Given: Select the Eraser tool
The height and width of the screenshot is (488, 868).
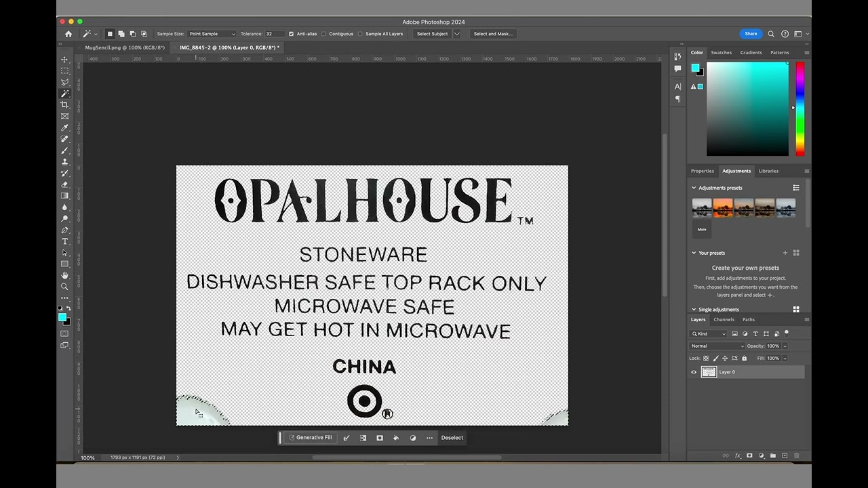Looking at the screenshot, I should click(65, 184).
